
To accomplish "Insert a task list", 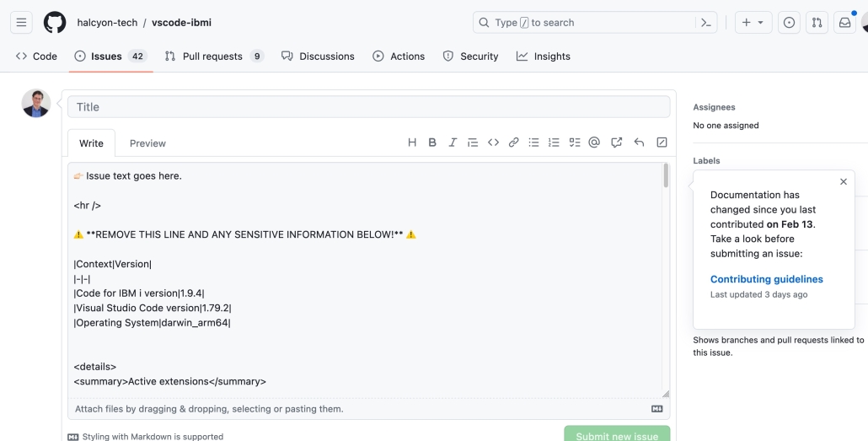I will [x=575, y=143].
